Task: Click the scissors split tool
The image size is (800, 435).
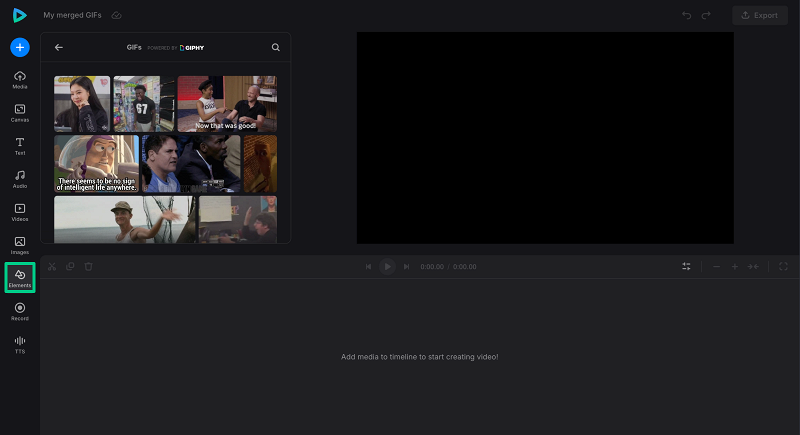Action: tap(52, 266)
